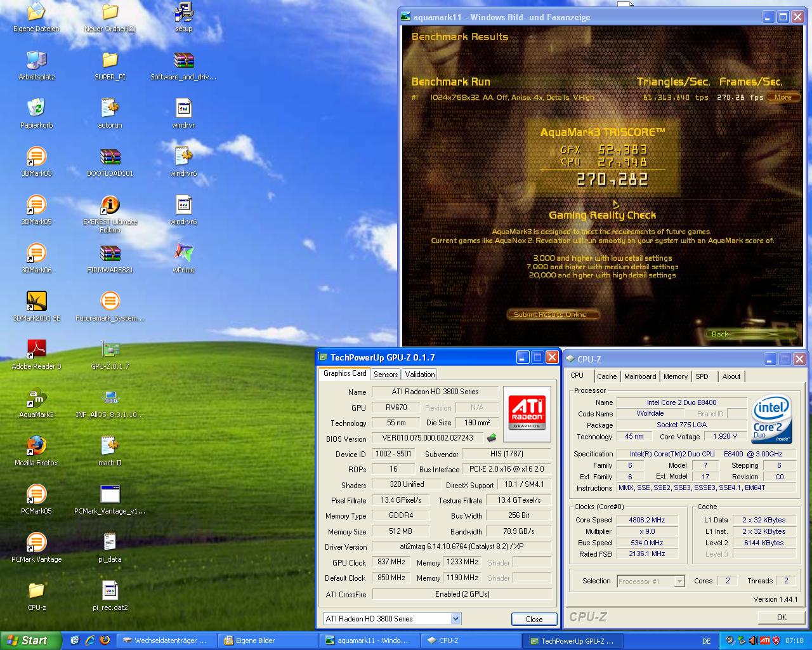
Task: Launch EVEREST Ultimate Edition icon
Action: click(x=110, y=204)
